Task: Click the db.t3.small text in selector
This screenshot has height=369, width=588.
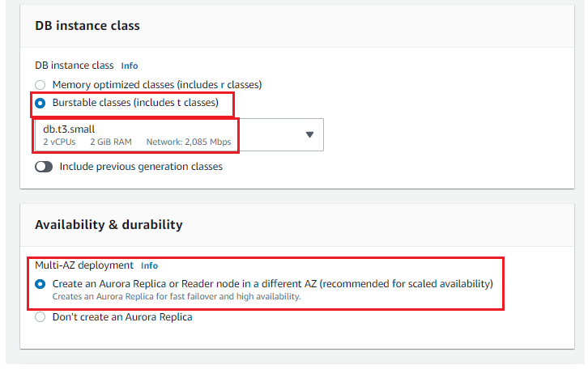Action: 69,129
